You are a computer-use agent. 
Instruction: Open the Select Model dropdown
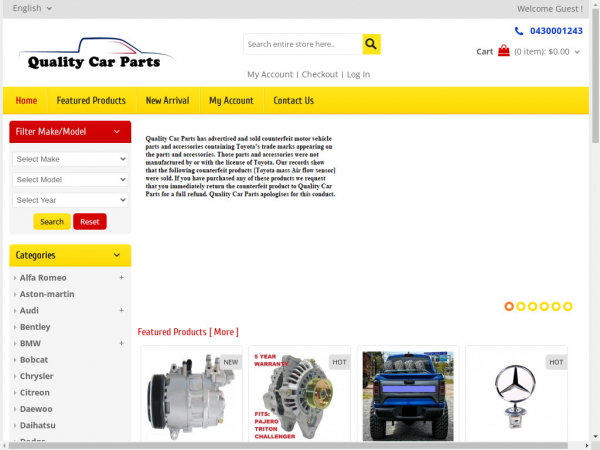click(x=70, y=179)
